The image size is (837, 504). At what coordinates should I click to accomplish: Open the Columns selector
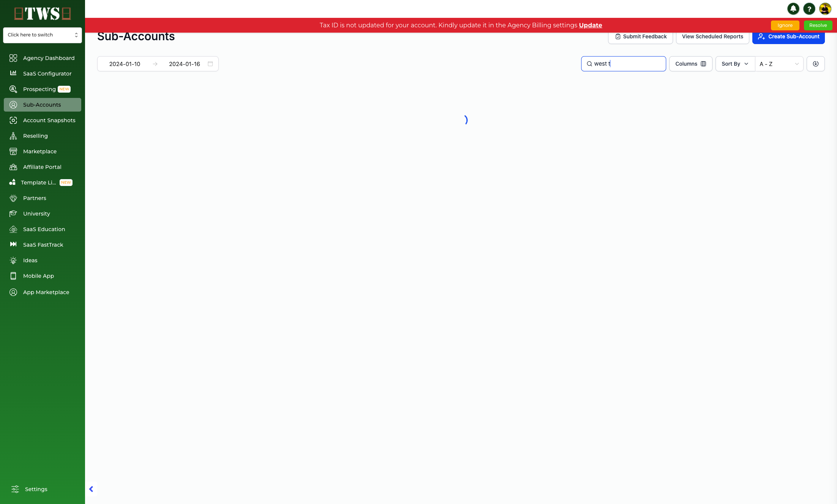(690, 64)
